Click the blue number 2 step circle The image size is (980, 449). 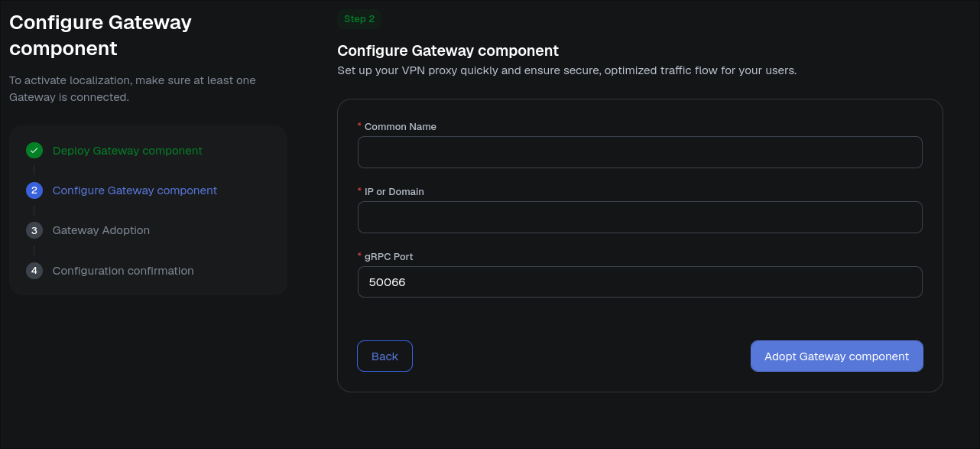point(34,190)
